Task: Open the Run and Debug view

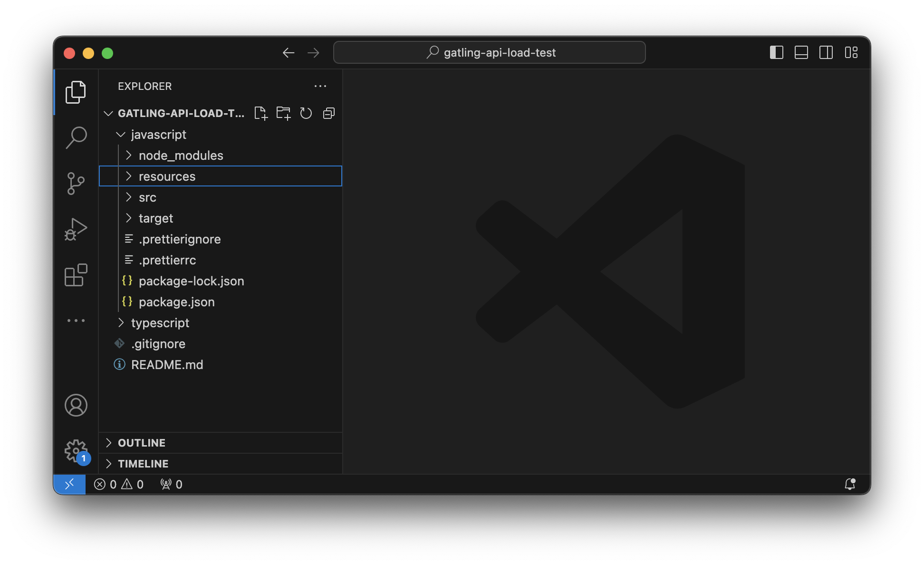Action: [76, 229]
